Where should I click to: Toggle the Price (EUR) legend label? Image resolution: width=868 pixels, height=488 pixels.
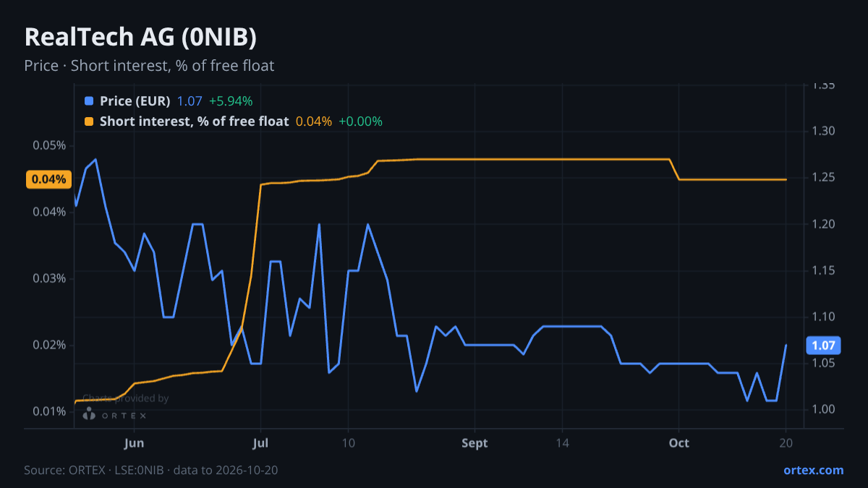click(x=135, y=101)
